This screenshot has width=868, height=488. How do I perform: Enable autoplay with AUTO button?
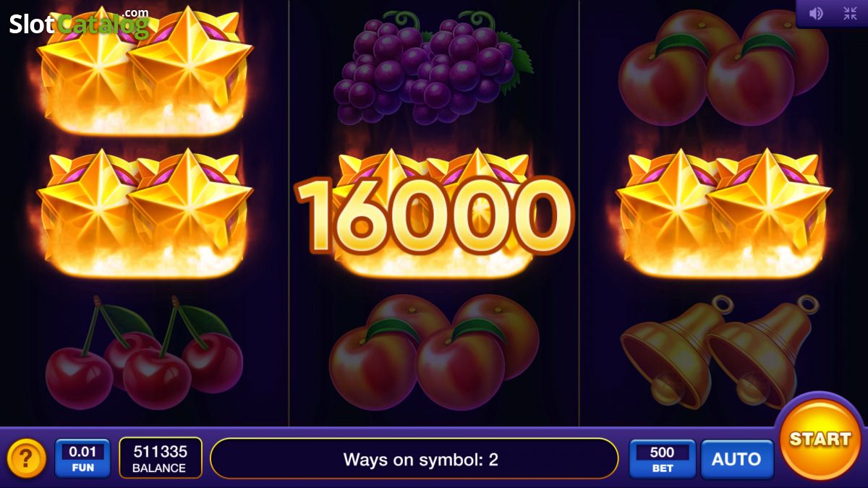(x=736, y=459)
